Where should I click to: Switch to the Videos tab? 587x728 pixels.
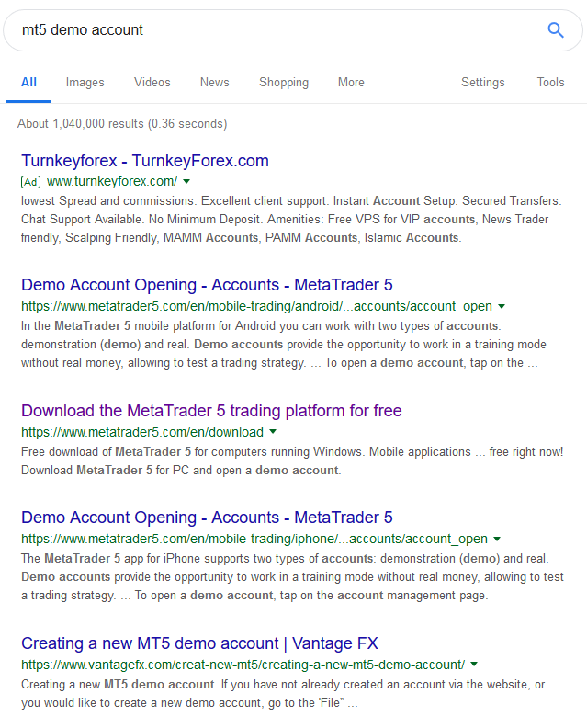point(152,82)
